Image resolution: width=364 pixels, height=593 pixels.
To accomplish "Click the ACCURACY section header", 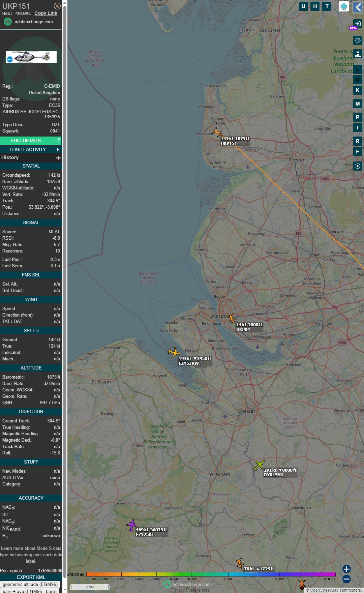I will click(x=31, y=498).
